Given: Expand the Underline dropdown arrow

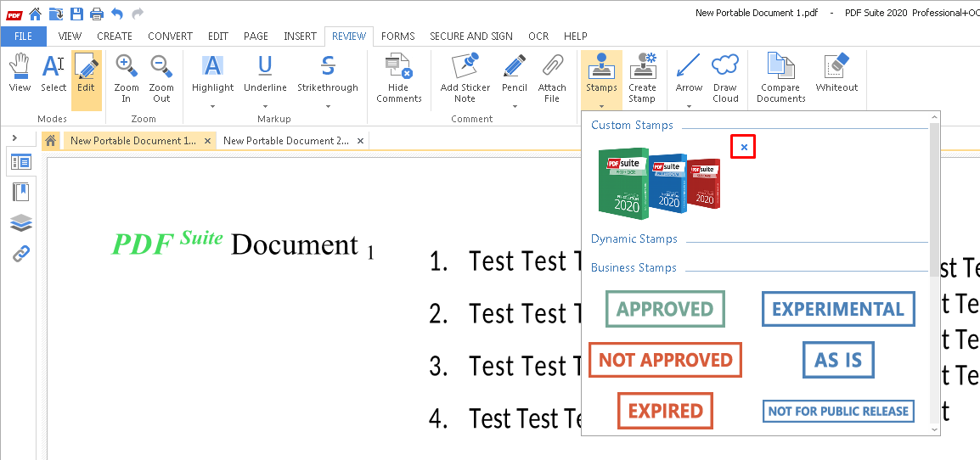Looking at the screenshot, I should (265, 106).
